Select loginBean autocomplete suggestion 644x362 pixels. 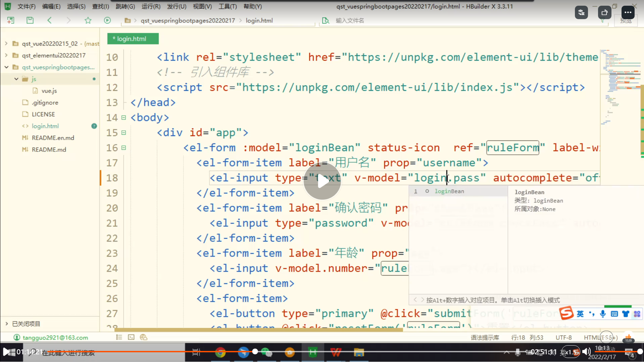[458, 191]
